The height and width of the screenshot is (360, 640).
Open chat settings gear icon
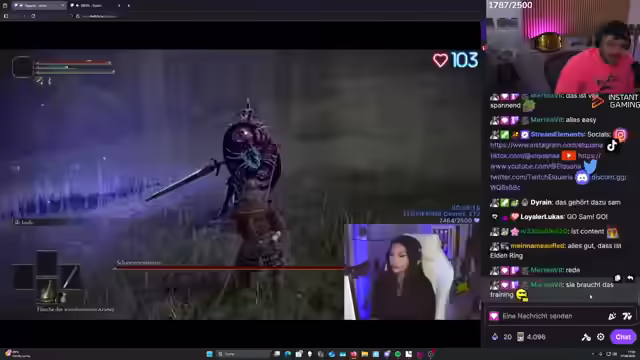(x=600, y=337)
